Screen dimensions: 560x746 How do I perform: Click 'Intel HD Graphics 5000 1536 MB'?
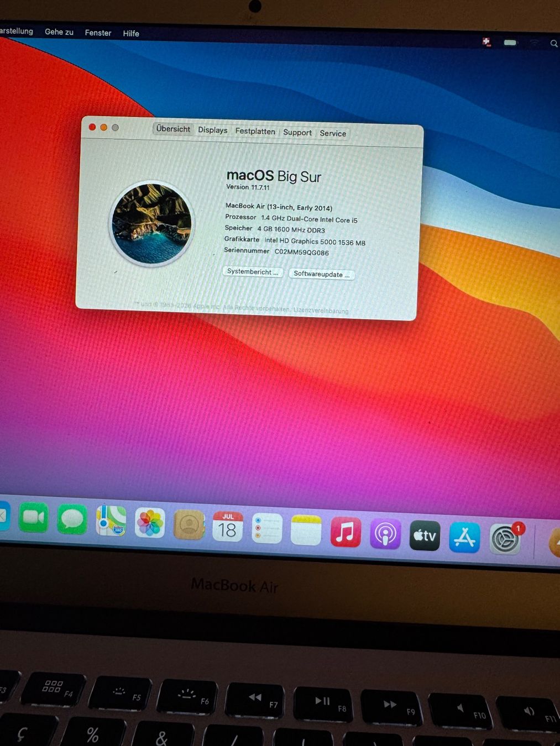point(315,241)
